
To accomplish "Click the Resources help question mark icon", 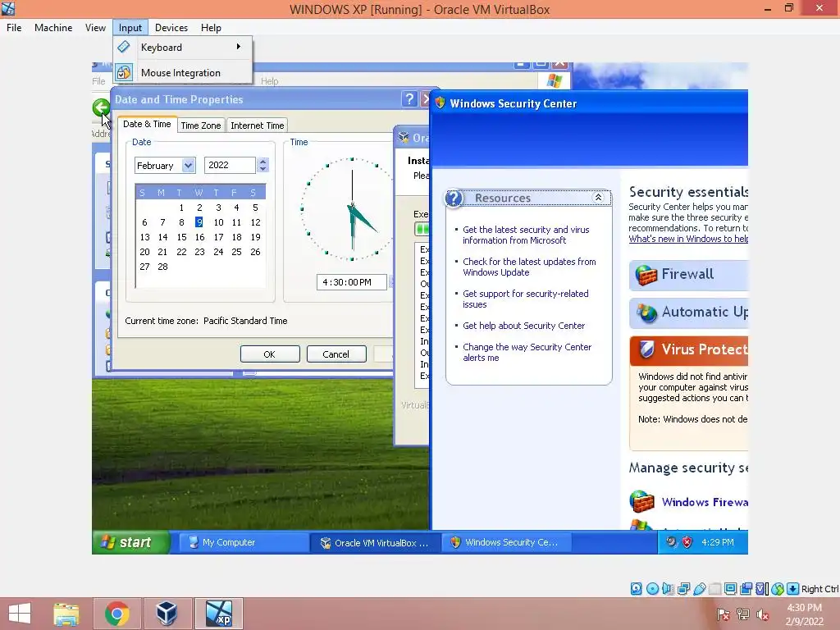I will [454, 199].
